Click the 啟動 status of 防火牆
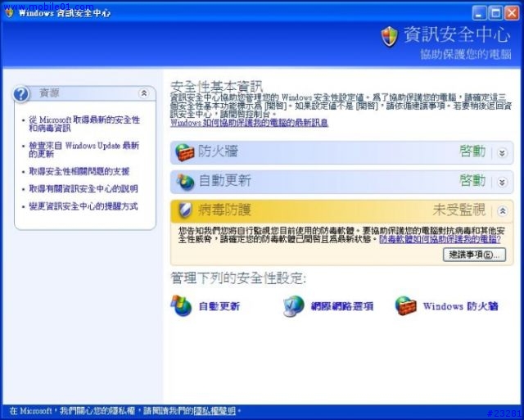The image size is (524, 420). click(x=472, y=151)
